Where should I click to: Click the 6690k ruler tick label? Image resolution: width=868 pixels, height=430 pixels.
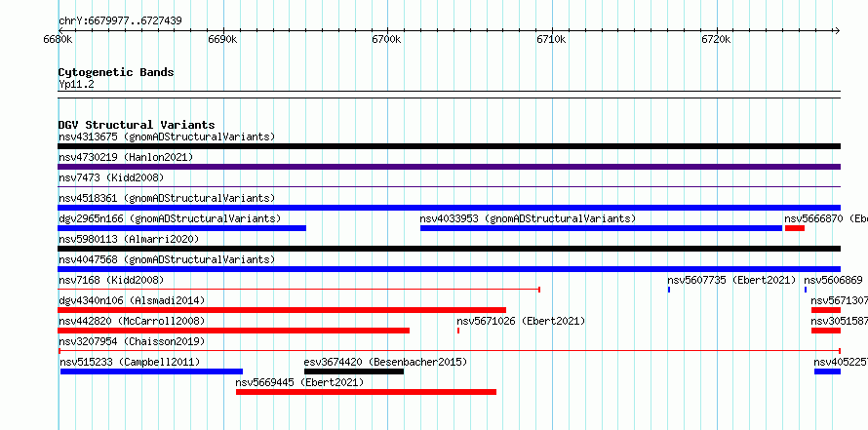point(223,39)
